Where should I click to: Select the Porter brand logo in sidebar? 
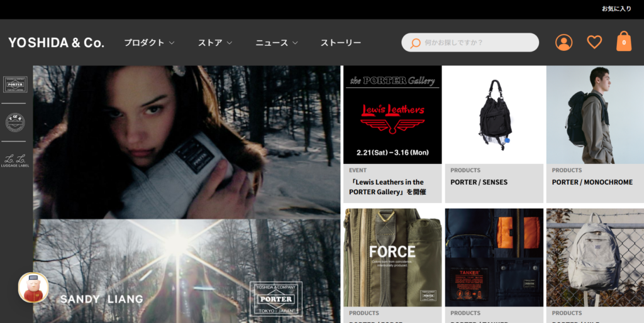tap(15, 84)
